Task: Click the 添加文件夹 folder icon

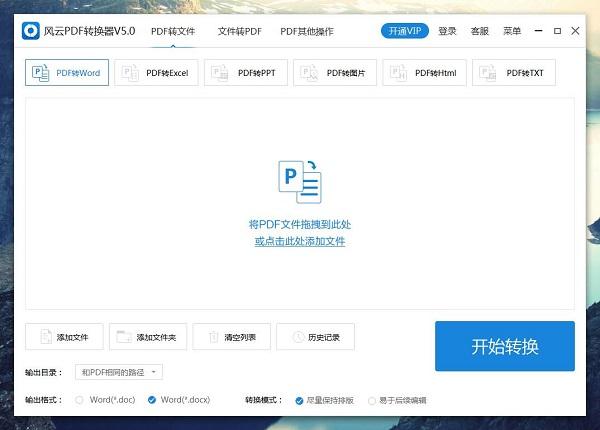Action: [x=124, y=337]
